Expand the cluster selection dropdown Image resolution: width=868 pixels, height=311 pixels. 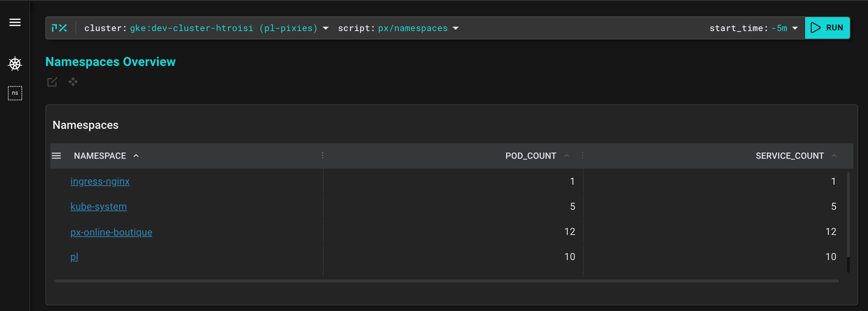[326, 28]
